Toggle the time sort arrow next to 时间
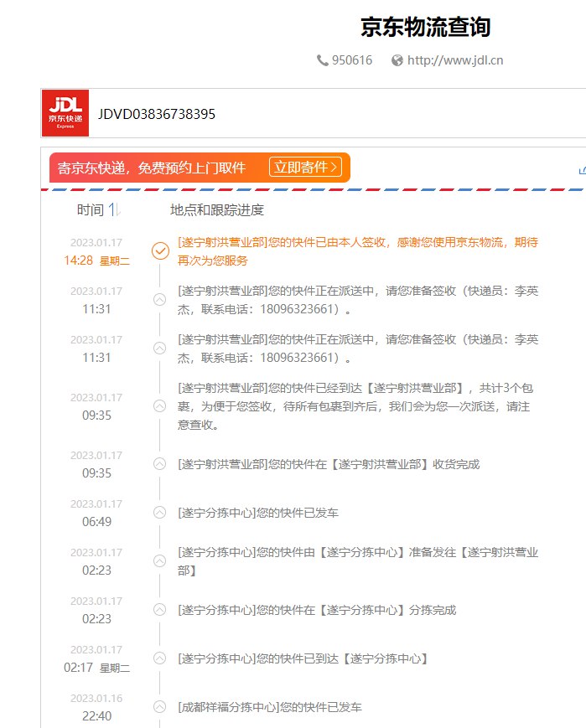 click(x=114, y=210)
